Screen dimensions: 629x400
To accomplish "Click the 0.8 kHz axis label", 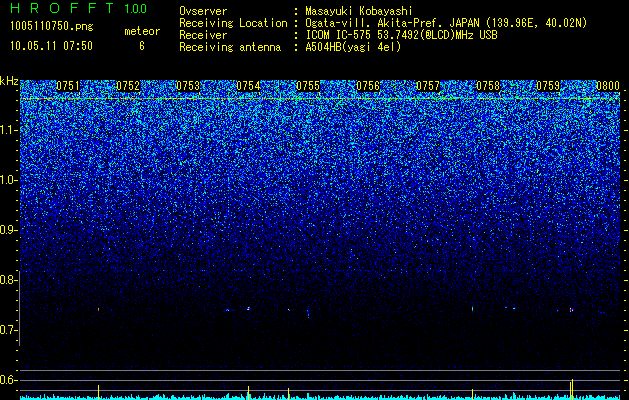I will (9, 280).
